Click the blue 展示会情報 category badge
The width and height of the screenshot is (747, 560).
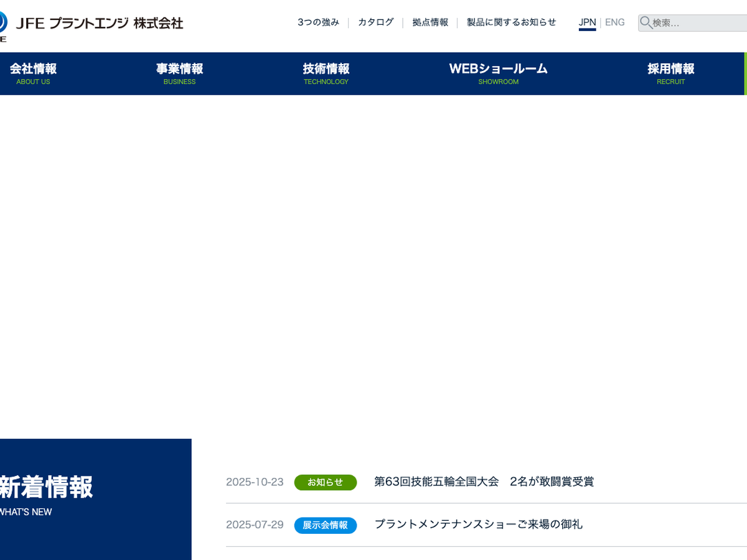coord(326,525)
